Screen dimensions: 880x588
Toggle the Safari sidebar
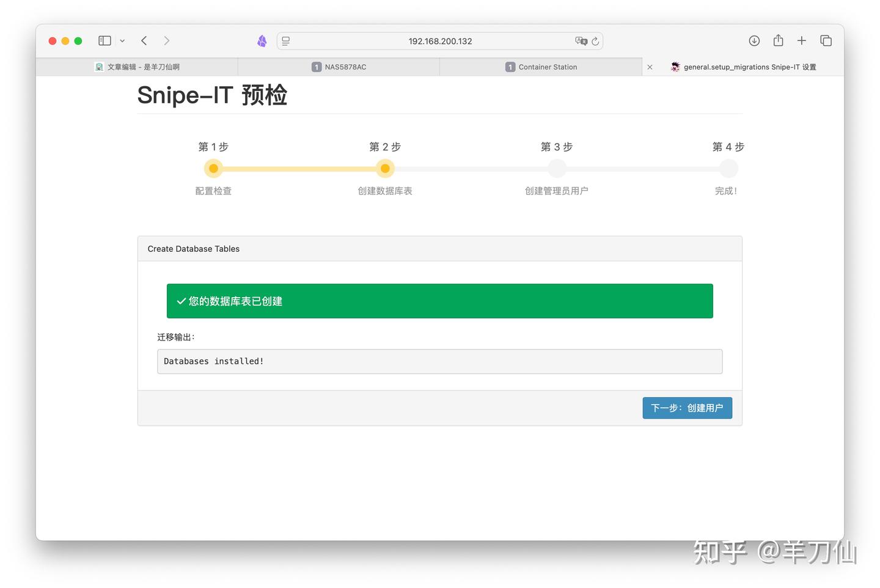click(105, 40)
